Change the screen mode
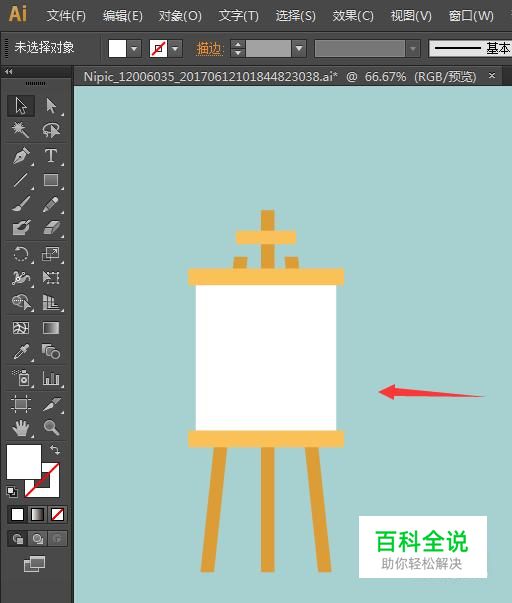 tap(34, 564)
